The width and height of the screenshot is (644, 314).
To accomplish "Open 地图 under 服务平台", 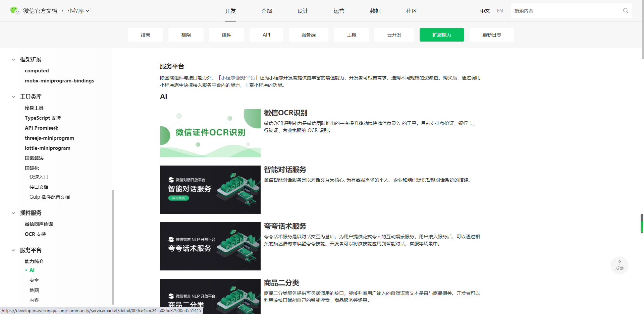I will point(34,290).
